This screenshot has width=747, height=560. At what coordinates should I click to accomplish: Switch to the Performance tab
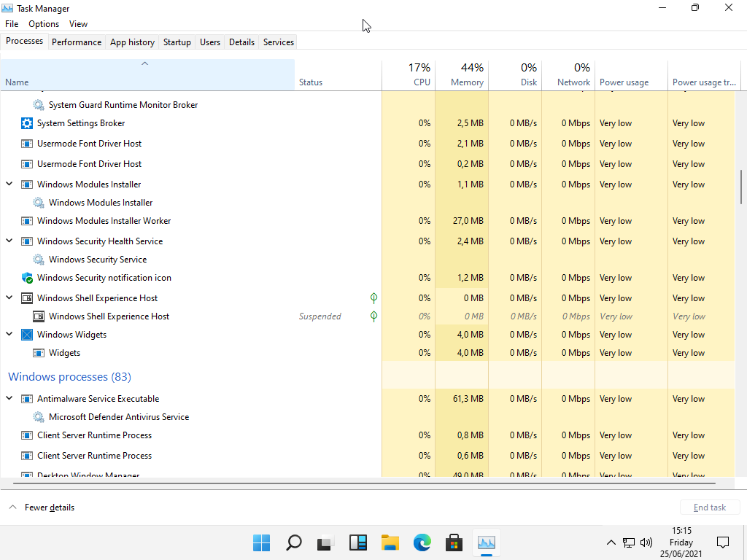(77, 42)
